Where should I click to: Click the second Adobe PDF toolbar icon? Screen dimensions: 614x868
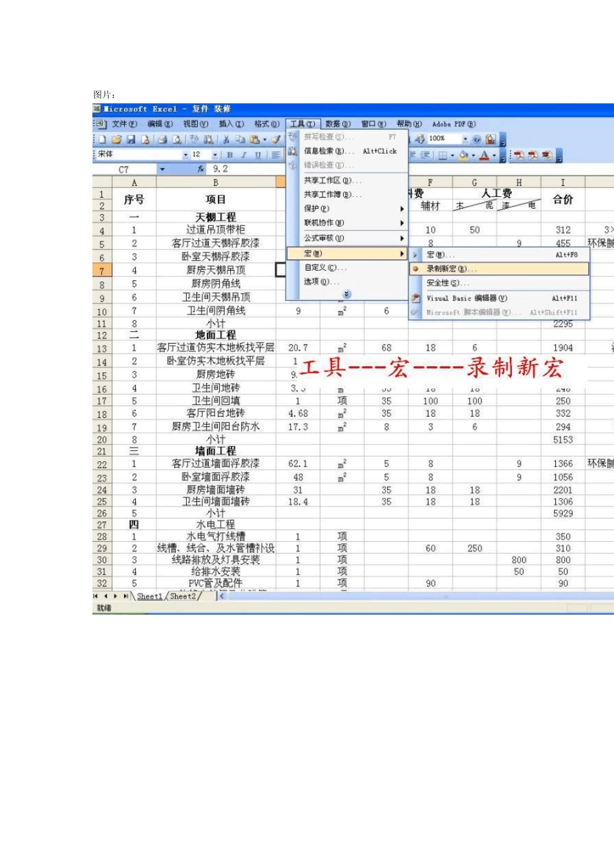[x=533, y=155]
